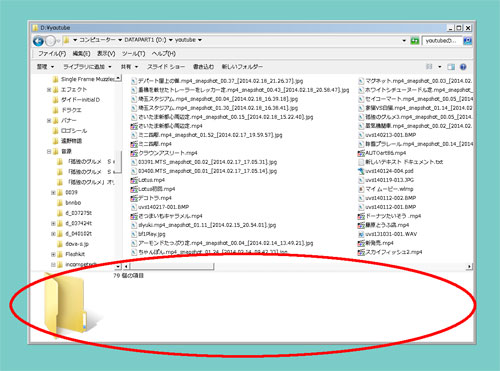Viewport: 500px width, 371px height.
Task: Open the ヘルプ(H) menu
Action: tap(164, 53)
